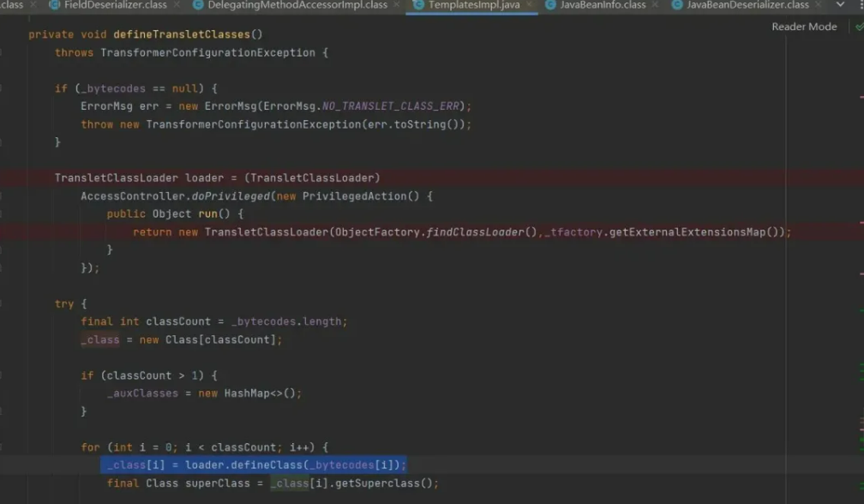Switch to the JavaBeanInfo.class tab
This screenshot has height=504, width=864.
pos(603,5)
